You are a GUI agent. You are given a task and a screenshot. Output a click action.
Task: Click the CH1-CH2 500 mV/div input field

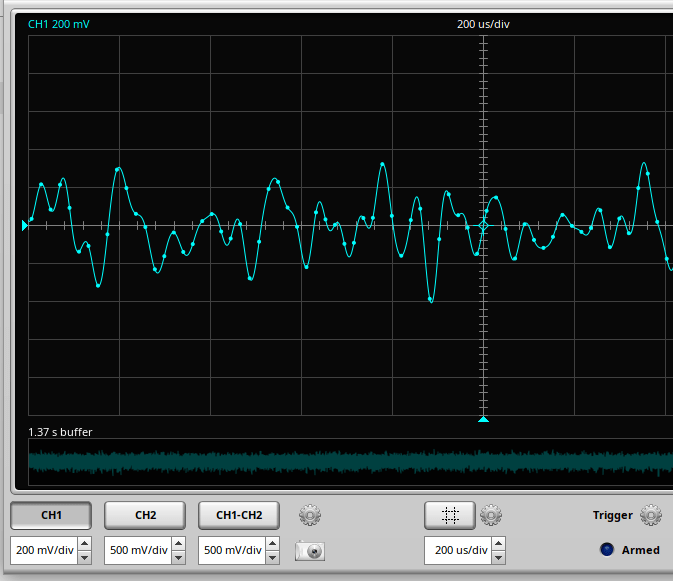(232, 550)
